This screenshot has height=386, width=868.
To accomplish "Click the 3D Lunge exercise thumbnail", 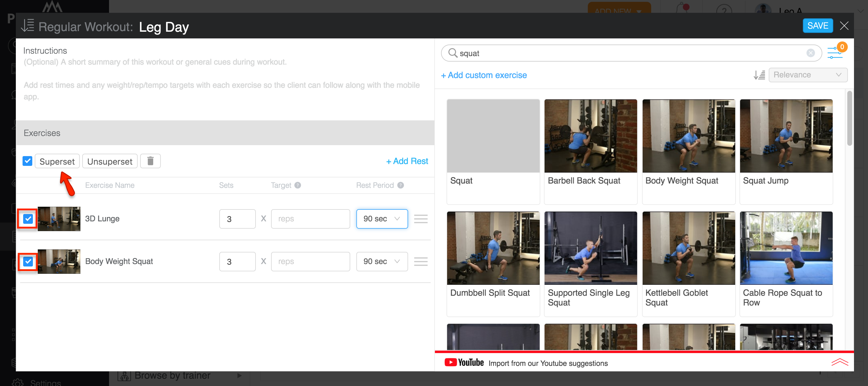I will [x=59, y=219].
